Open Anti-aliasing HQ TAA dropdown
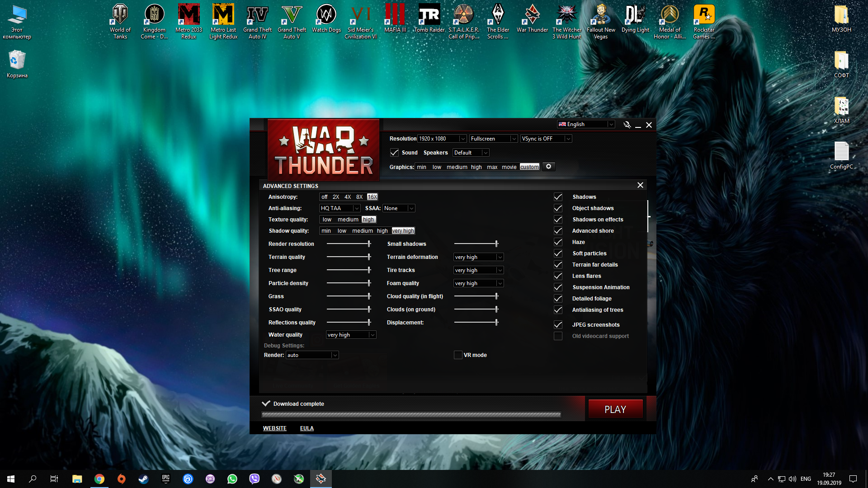The height and width of the screenshot is (488, 868). click(340, 208)
